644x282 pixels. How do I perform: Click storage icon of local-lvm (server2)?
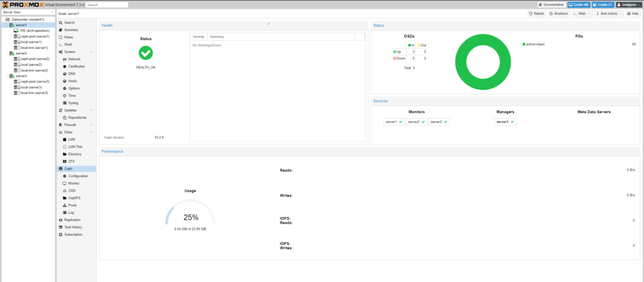pyautogui.click(x=17, y=70)
